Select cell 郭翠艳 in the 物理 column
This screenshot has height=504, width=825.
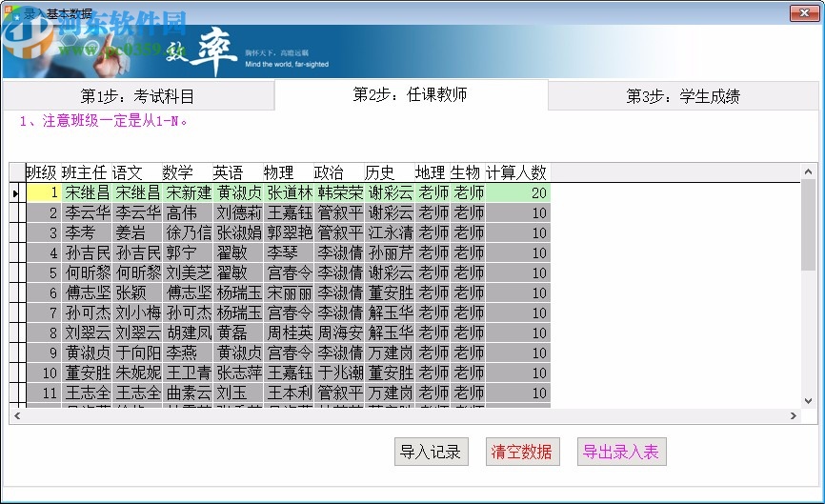pyautogui.click(x=289, y=233)
